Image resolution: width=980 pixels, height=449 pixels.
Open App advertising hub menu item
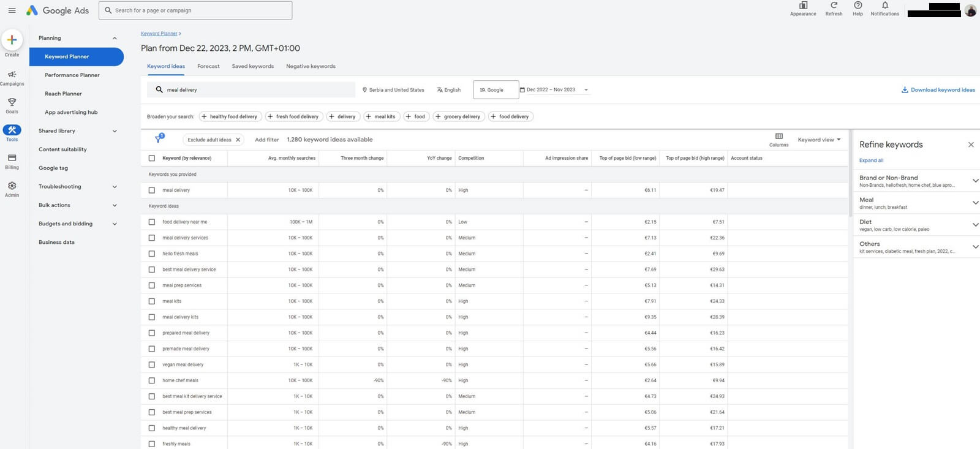pyautogui.click(x=71, y=113)
